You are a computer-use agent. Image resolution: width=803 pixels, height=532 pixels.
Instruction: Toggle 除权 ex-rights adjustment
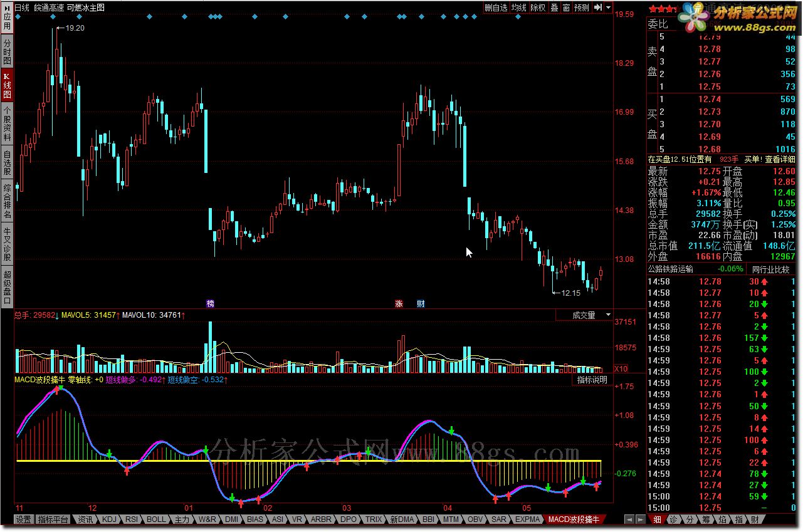coord(538,8)
